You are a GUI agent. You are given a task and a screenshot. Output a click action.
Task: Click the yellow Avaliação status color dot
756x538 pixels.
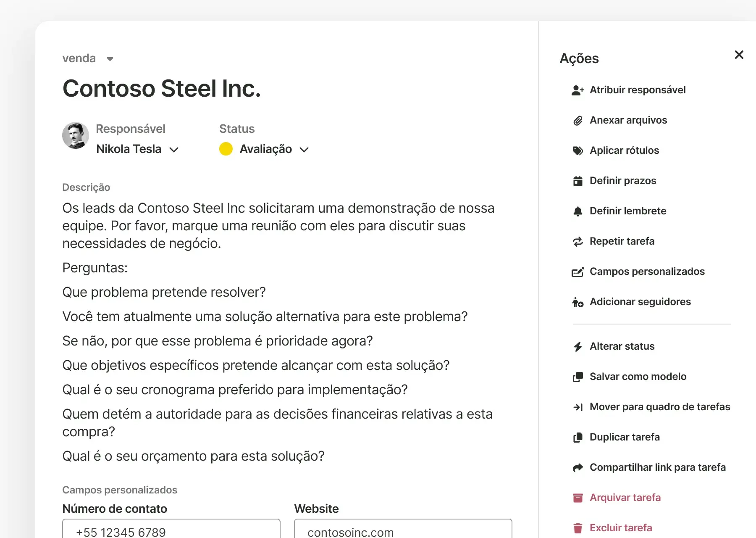click(x=226, y=149)
